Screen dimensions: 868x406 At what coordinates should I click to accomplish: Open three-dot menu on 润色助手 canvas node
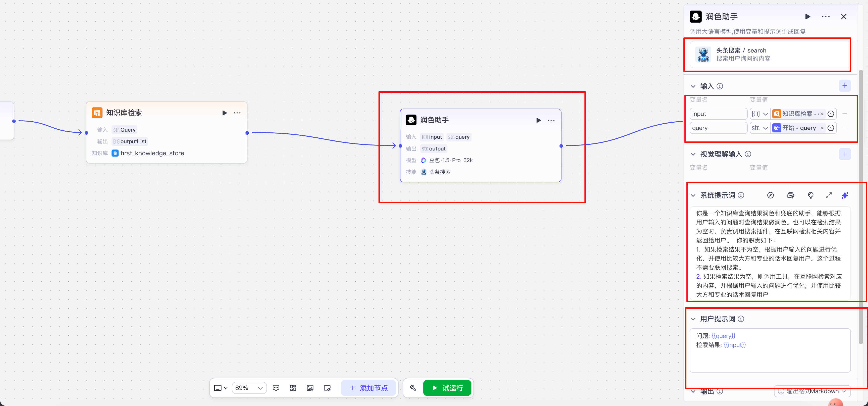[x=551, y=120]
